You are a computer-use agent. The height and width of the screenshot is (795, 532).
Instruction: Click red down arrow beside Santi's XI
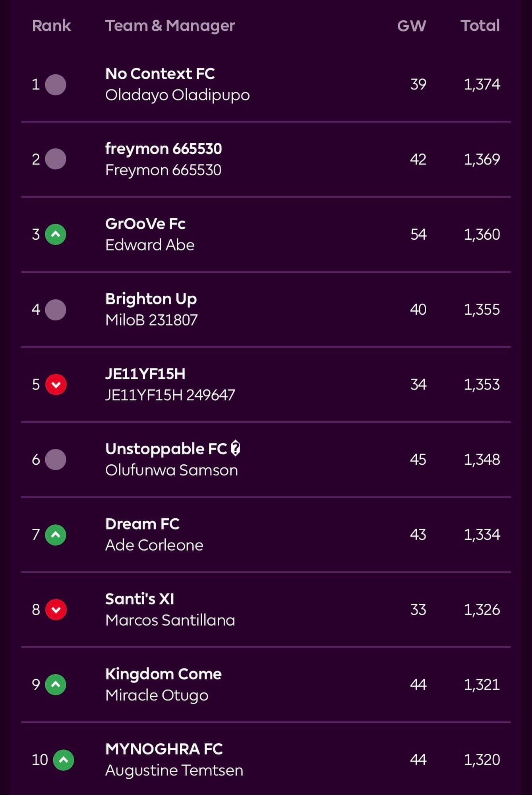point(56,609)
